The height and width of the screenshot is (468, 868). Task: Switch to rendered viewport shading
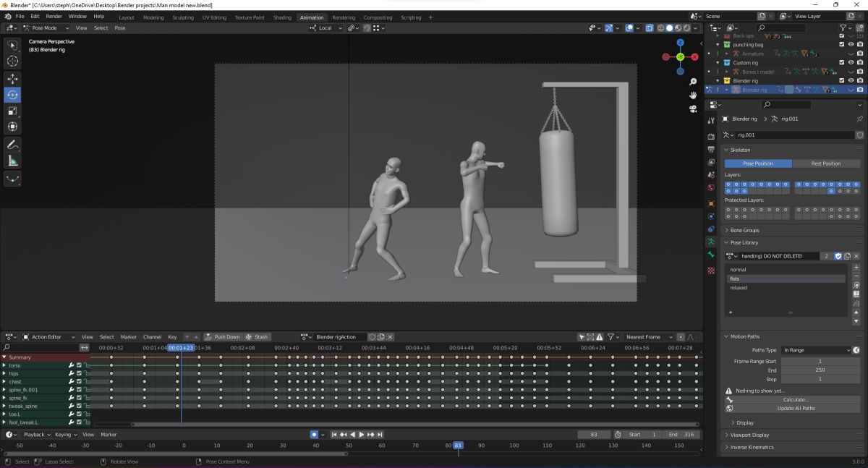coord(686,28)
